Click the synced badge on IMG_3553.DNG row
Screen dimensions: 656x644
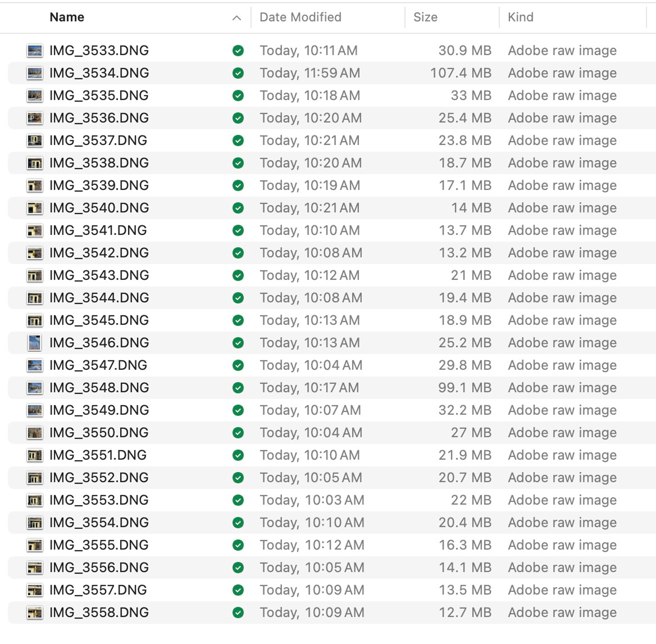click(238, 500)
